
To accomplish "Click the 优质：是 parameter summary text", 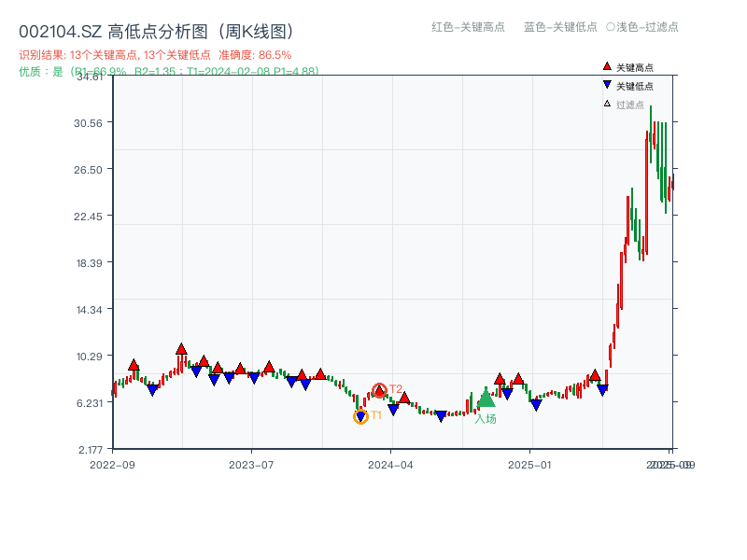I will (168, 69).
